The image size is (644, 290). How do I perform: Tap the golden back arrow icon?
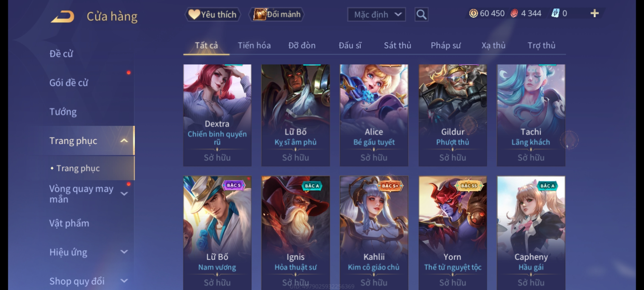pyautogui.click(x=63, y=16)
